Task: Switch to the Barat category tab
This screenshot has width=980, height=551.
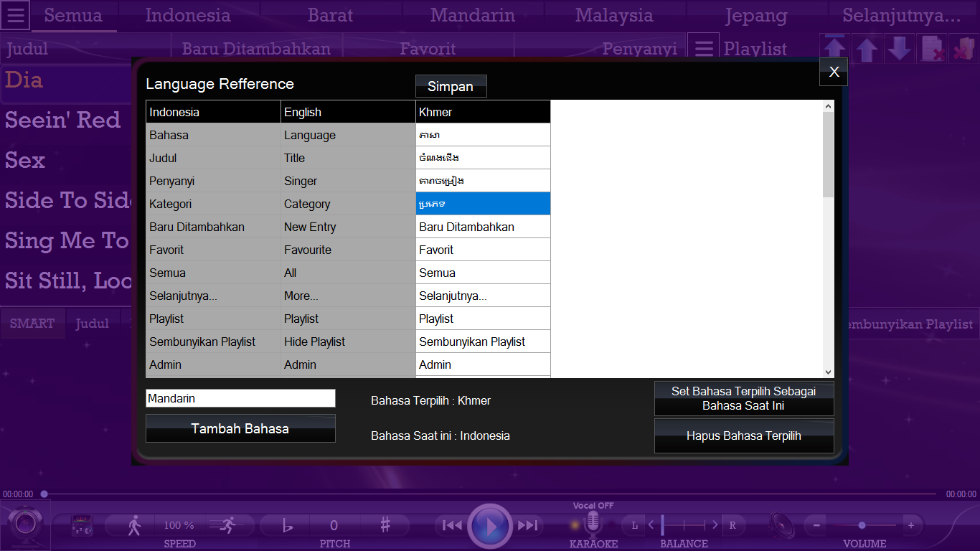Action: tap(330, 15)
